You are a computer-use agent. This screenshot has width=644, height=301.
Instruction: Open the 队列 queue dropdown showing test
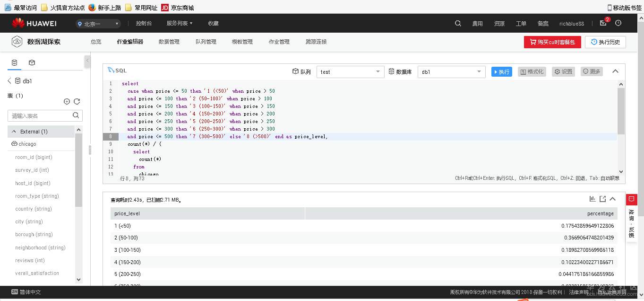click(350, 71)
